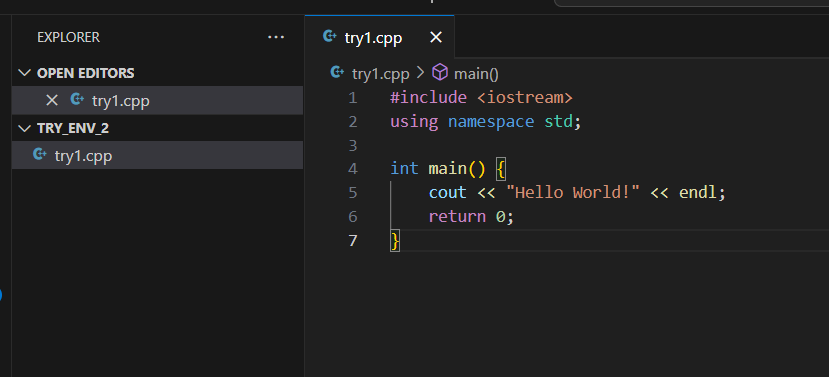Close the try1.cpp editor tab
Viewport: 829px width, 377px height.
[x=436, y=38]
